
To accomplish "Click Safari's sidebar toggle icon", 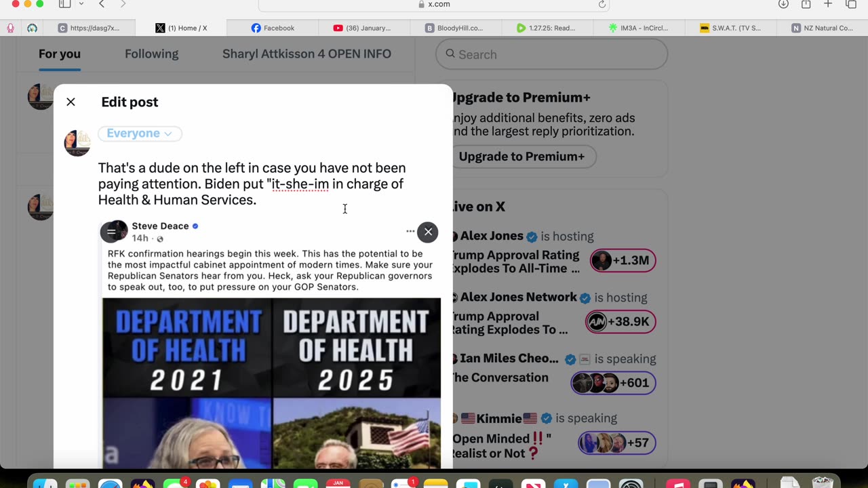I will [x=64, y=4].
